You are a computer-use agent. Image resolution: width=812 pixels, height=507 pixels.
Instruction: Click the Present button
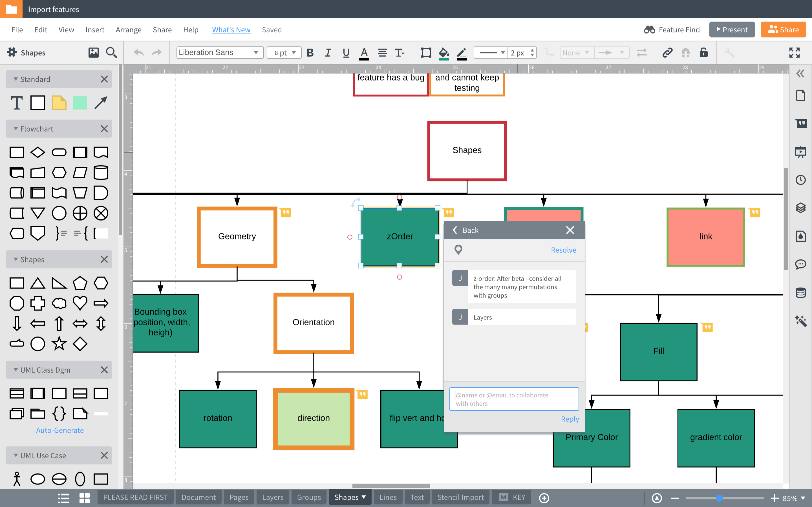pyautogui.click(x=732, y=30)
